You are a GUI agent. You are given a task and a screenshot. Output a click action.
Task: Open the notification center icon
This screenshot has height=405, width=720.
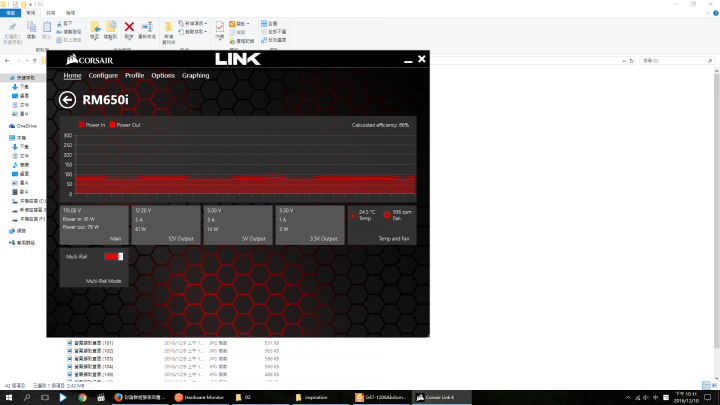[708, 398]
